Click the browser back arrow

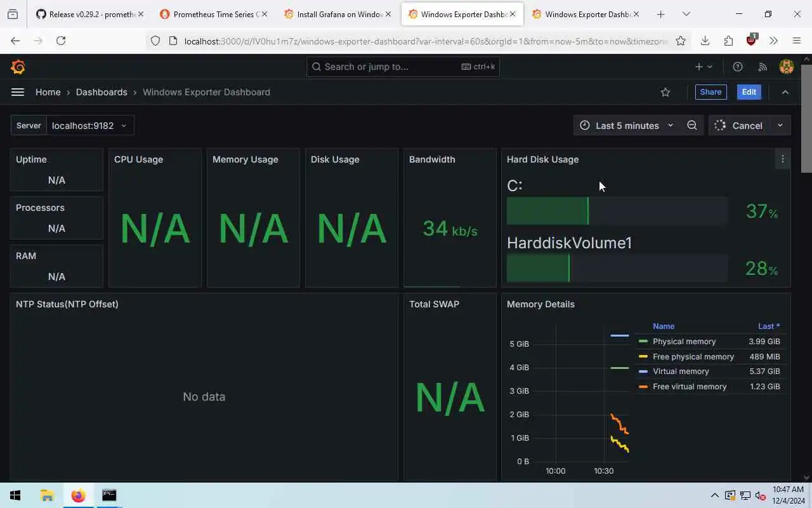pyautogui.click(x=15, y=41)
